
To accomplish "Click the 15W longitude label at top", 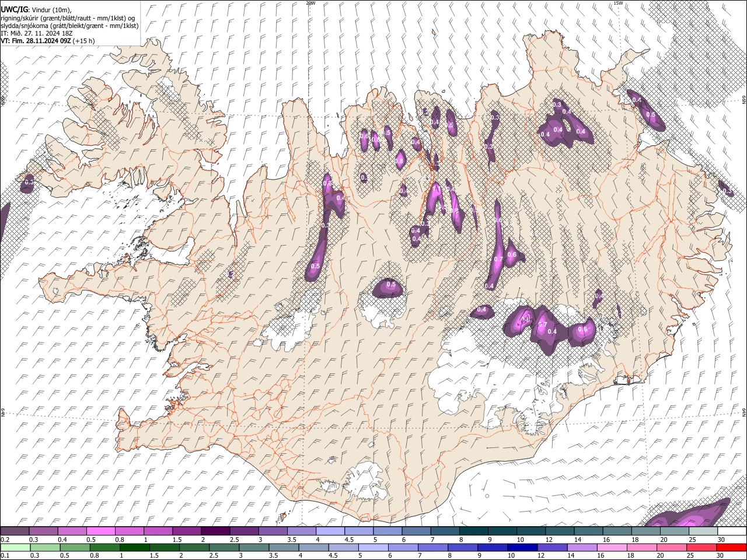I will pyautogui.click(x=618, y=3).
